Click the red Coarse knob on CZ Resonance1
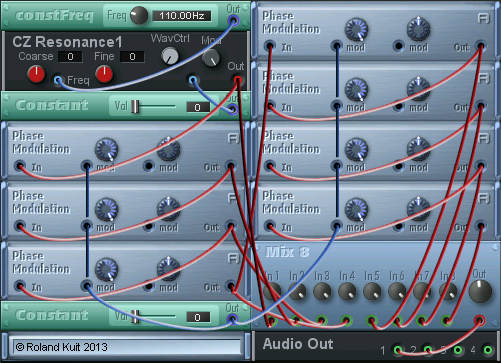501x363 pixels. tap(36, 74)
